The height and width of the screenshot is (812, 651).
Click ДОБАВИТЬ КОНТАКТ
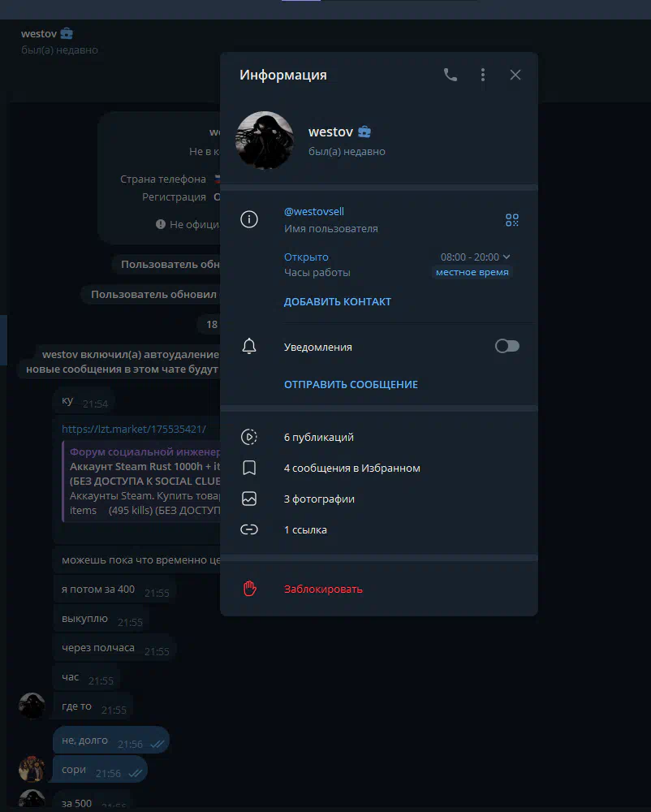tap(338, 301)
